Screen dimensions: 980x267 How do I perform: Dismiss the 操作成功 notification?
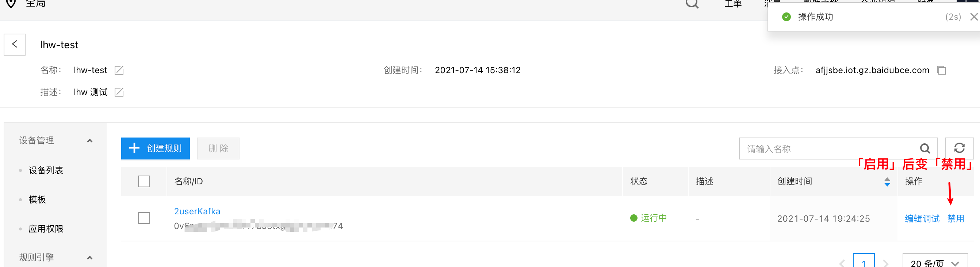[x=973, y=17]
